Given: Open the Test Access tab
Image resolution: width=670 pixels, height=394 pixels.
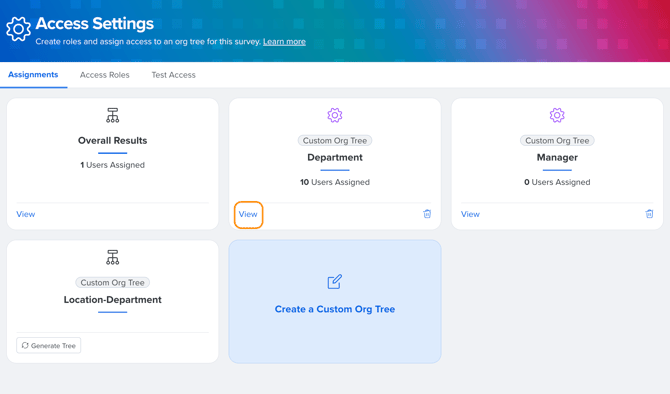Looking at the screenshot, I should point(173,75).
